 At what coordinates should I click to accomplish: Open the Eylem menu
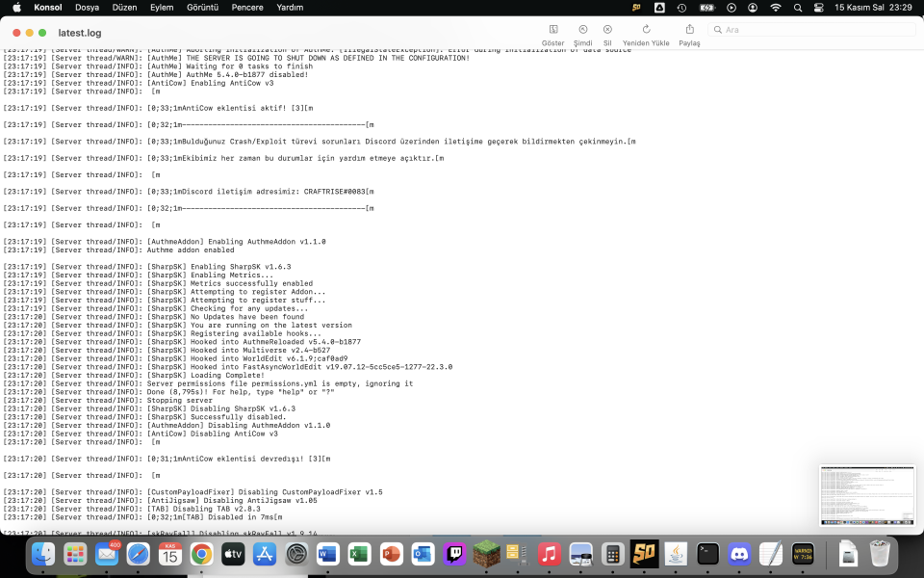click(162, 8)
